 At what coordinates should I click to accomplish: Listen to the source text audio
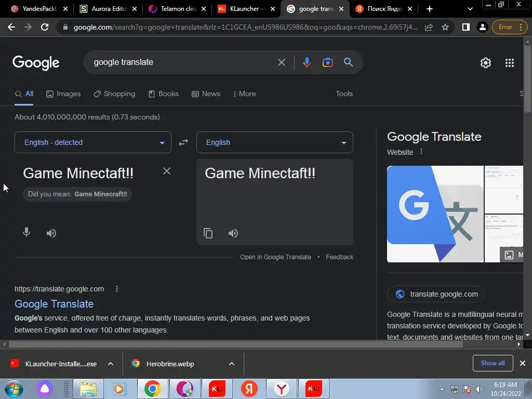51,233
